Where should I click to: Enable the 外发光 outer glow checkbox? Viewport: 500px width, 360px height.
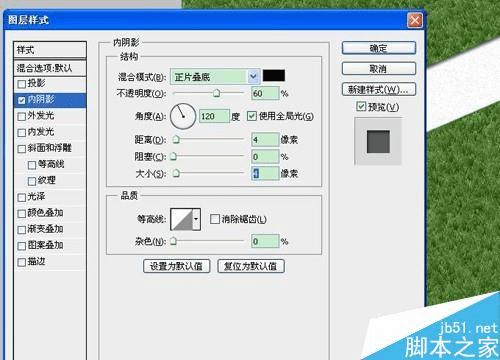point(22,116)
